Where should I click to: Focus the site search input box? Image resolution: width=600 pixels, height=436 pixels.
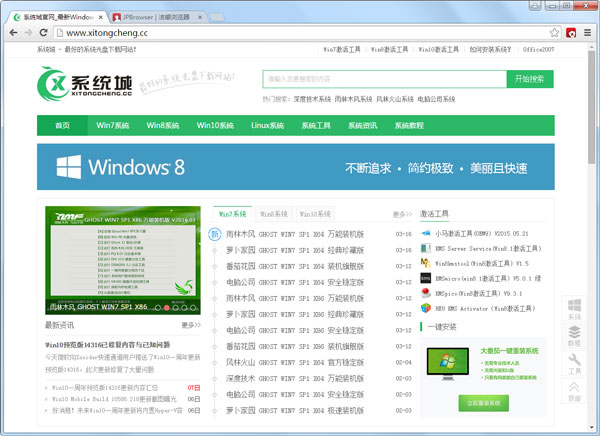click(x=385, y=79)
